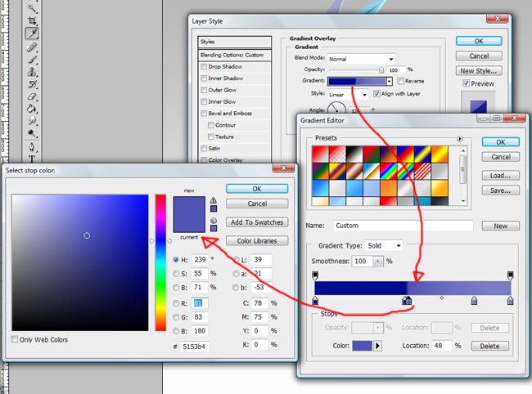This screenshot has height=394, width=532.
Task: Select Outer Glow in the styles list
Action: tap(224, 90)
